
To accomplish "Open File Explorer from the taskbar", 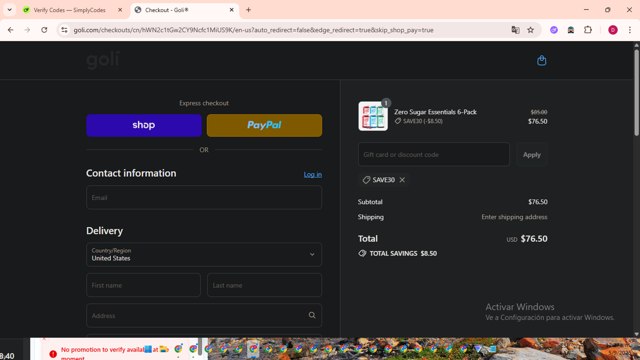I will (x=164, y=349).
